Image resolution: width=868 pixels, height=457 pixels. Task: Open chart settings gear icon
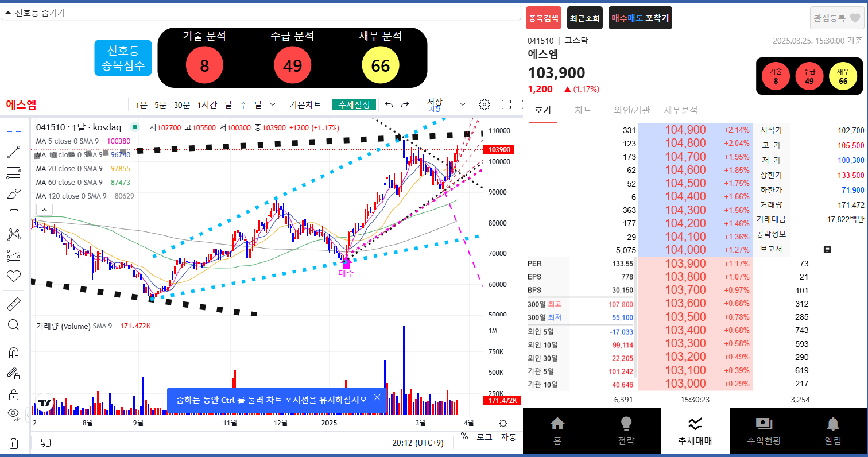pyautogui.click(x=485, y=104)
